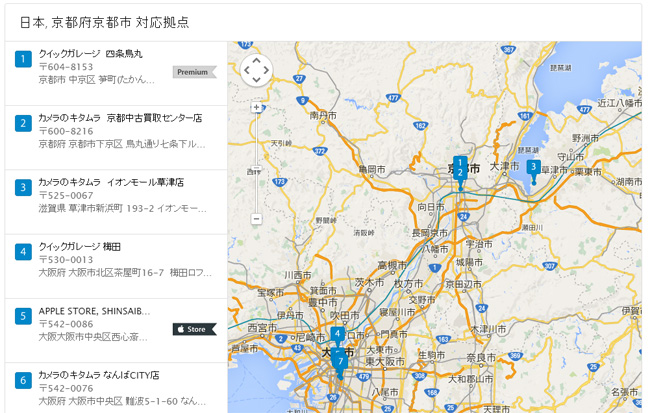Open APPLE STORE, SHINSAIB... entry

click(x=95, y=311)
